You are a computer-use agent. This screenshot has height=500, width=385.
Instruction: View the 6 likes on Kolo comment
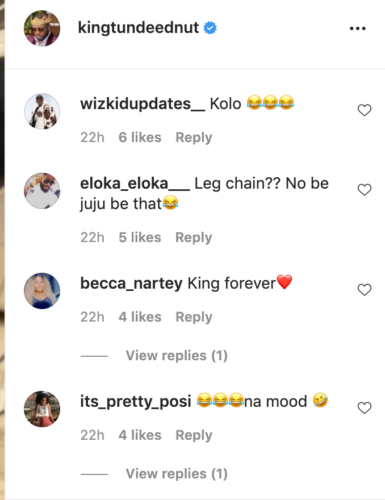click(x=140, y=137)
